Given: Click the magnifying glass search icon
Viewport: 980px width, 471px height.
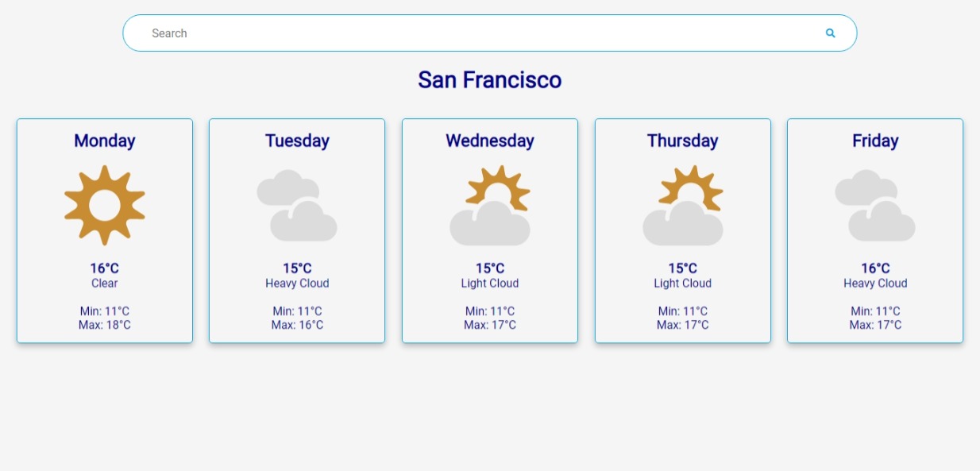Looking at the screenshot, I should pos(831,33).
